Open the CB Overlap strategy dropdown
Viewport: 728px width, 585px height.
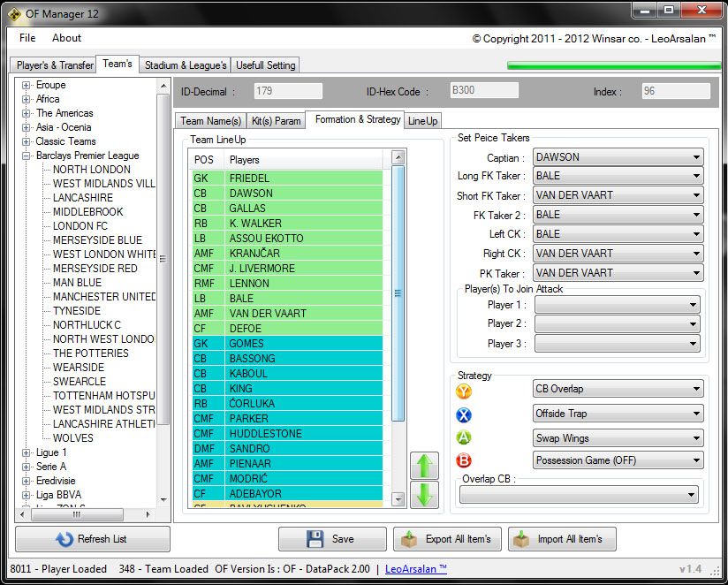click(618, 389)
